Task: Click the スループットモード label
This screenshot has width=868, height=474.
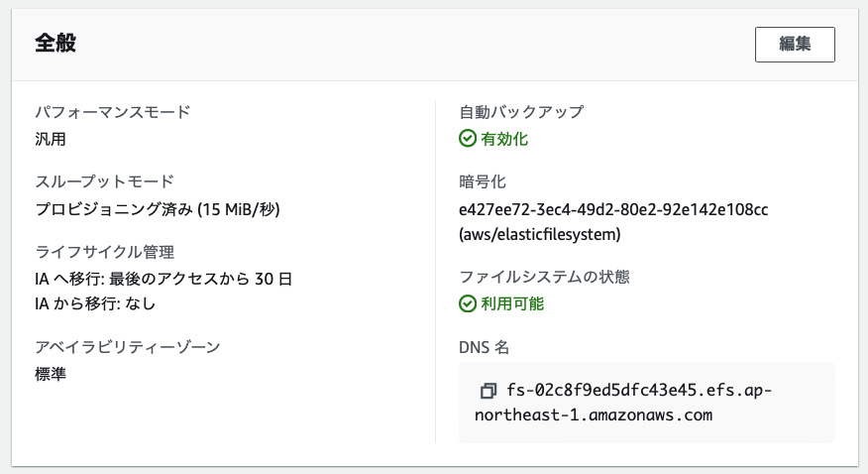Action: pyautogui.click(x=104, y=181)
